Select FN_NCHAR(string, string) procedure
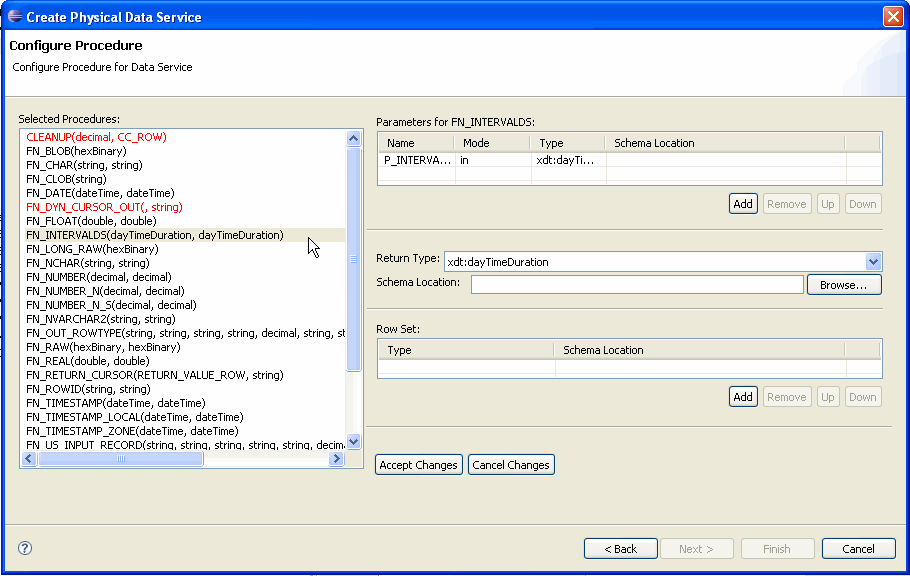The height and width of the screenshot is (576, 910). pyautogui.click(x=88, y=263)
